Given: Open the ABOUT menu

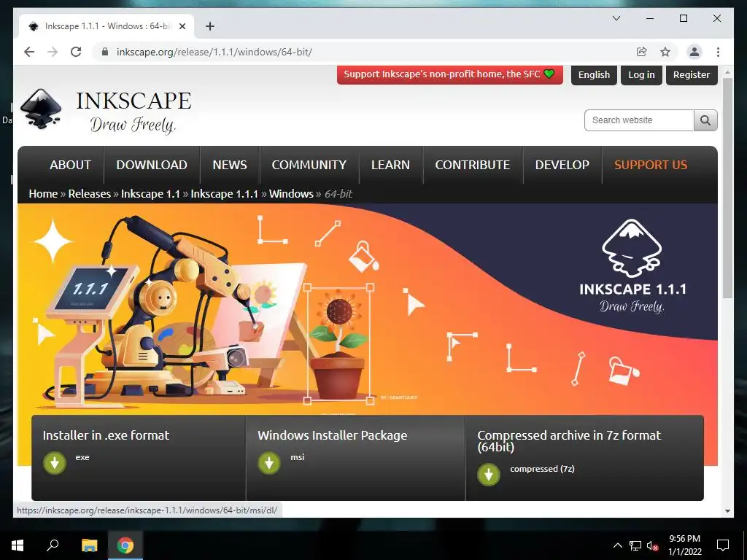Looking at the screenshot, I should [71, 165].
